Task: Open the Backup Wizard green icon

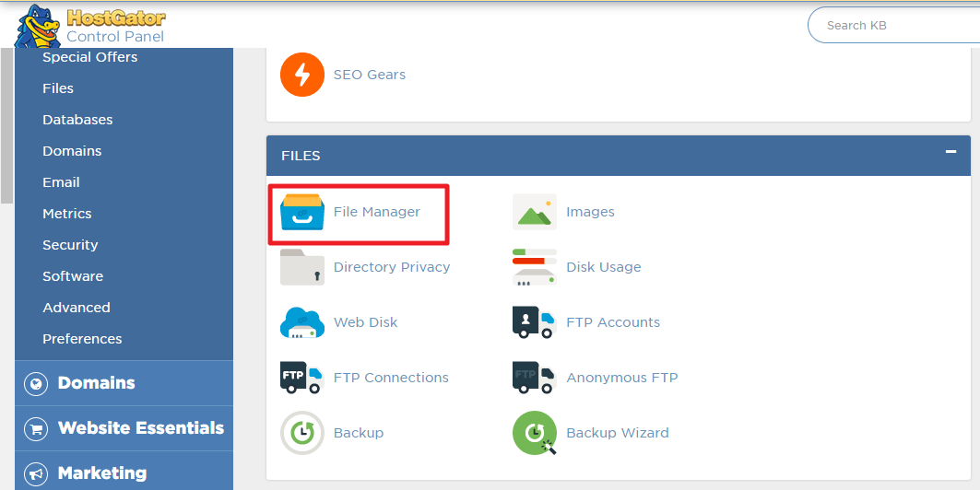Action: coord(535,433)
